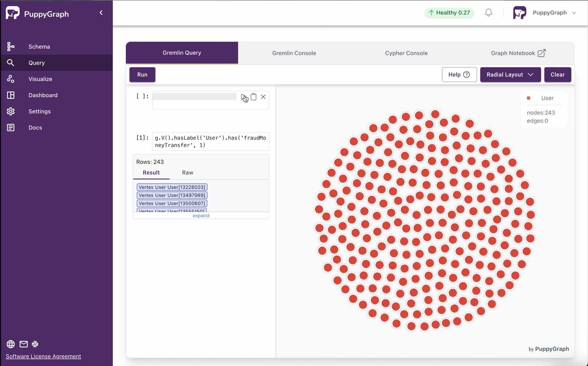Click the red User color swatch in legend

[529, 98]
